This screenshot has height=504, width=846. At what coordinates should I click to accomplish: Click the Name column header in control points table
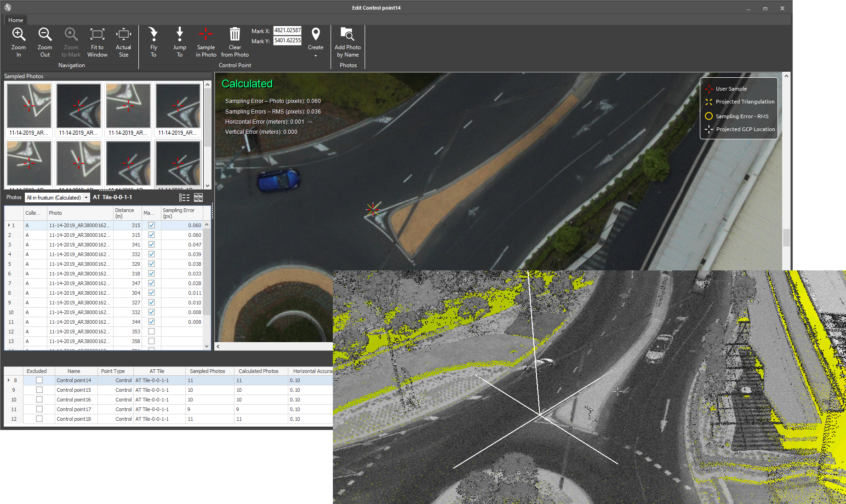coord(76,371)
